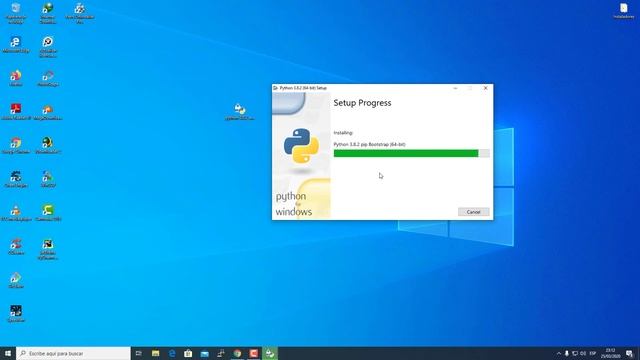Click the 'Setup Progress' heading
This screenshot has height=360, width=640.
pyautogui.click(x=362, y=103)
